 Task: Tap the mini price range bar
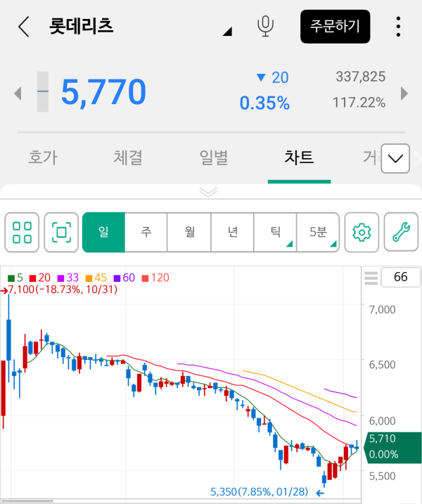pyautogui.click(x=43, y=91)
